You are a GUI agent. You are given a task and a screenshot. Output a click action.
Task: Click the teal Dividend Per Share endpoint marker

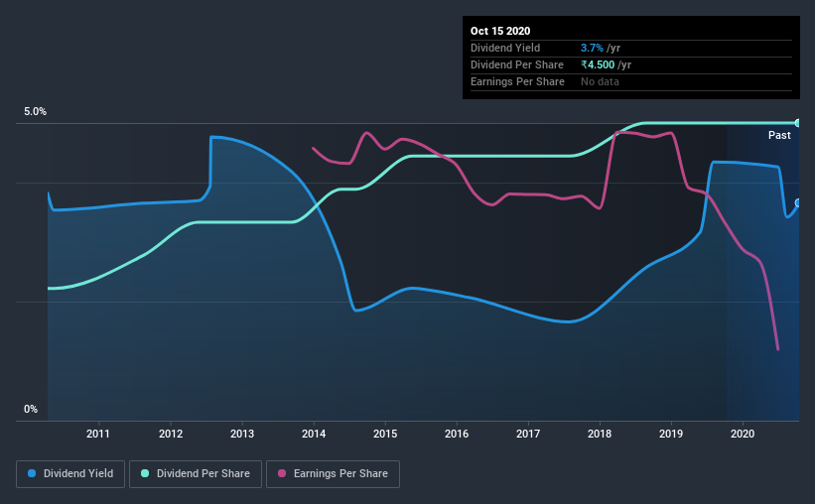pyautogui.click(x=798, y=123)
